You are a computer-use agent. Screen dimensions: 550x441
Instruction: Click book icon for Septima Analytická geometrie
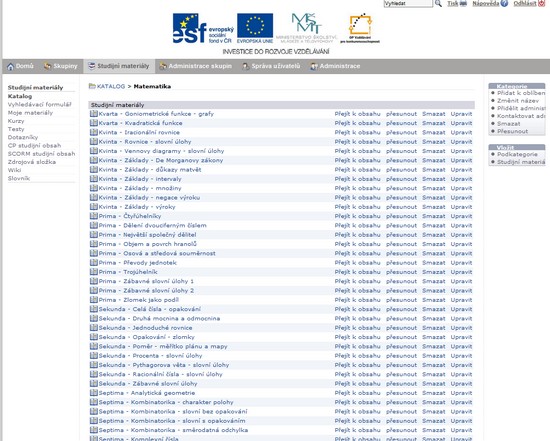coord(94,393)
